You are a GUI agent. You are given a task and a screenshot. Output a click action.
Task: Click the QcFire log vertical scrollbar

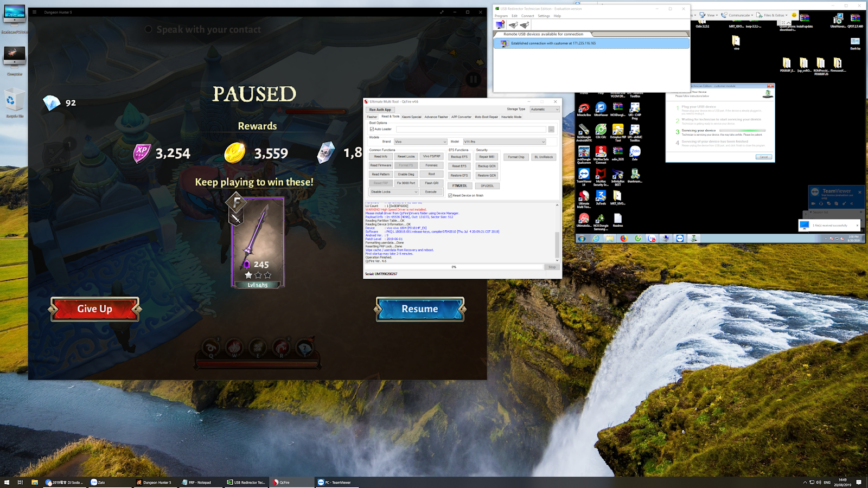[x=557, y=232]
